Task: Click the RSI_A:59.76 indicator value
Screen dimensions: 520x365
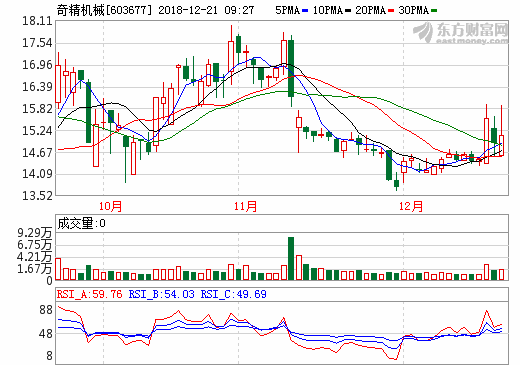Action: click(89, 294)
